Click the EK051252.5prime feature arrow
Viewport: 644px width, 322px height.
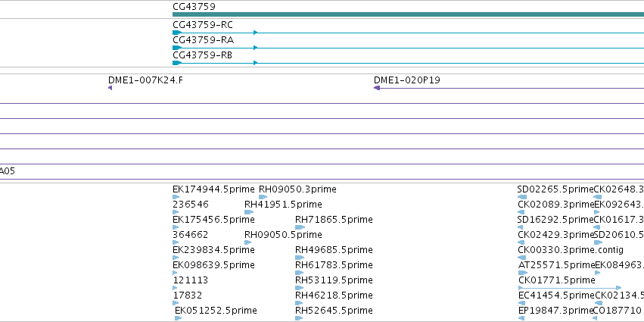pos(179,318)
